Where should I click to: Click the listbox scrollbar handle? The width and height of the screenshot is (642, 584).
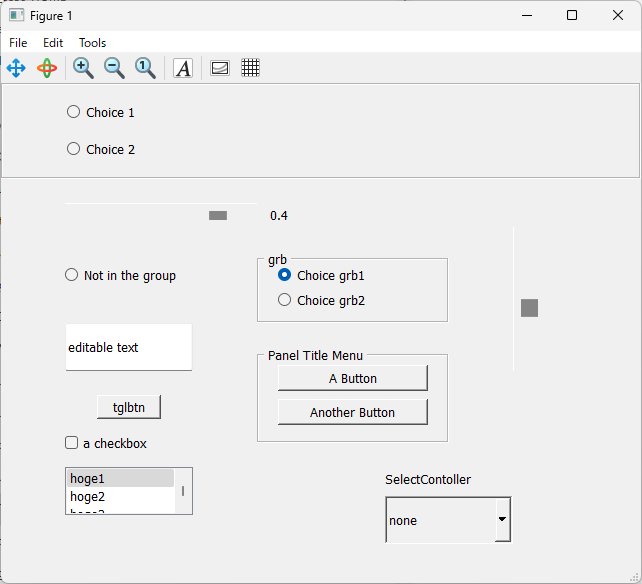click(x=183, y=491)
